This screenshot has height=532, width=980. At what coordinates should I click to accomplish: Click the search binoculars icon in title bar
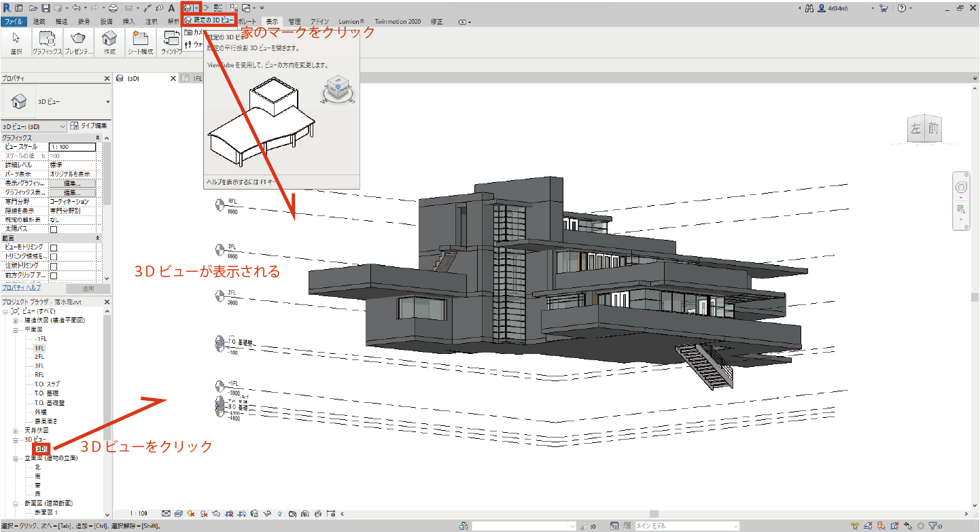(x=809, y=9)
